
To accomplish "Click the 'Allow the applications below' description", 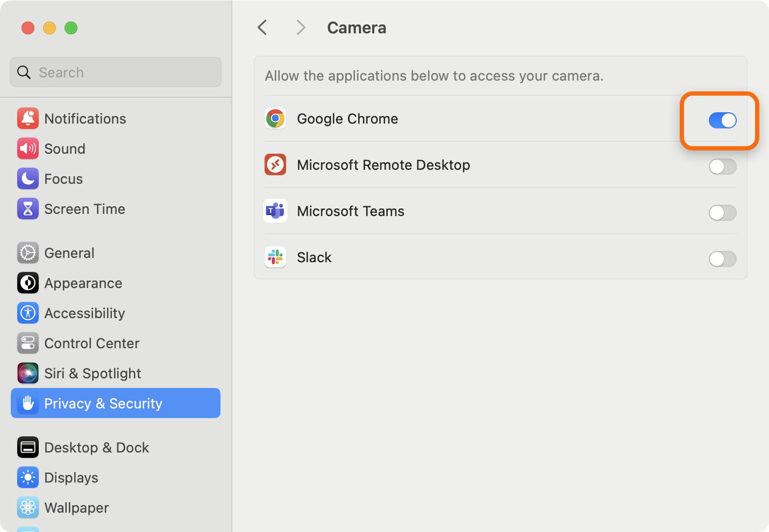I will click(x=434, y=76).
